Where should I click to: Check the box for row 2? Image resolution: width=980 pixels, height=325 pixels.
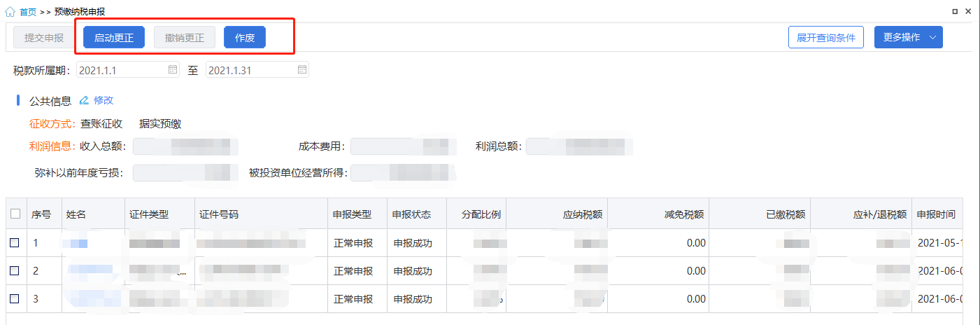point(15,271)
